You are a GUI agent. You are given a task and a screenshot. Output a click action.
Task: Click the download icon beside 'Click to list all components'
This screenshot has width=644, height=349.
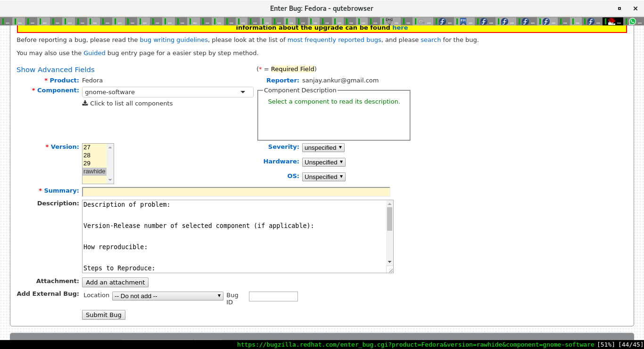point(85,103)
